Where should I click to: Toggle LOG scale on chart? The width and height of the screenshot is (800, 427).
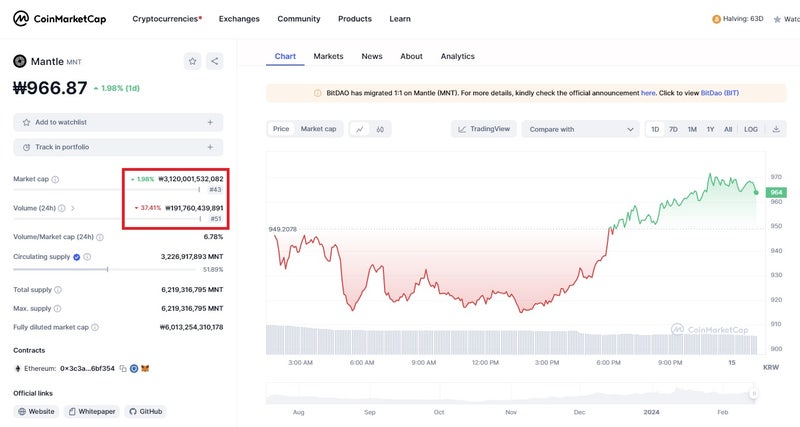tap(751, 130)
